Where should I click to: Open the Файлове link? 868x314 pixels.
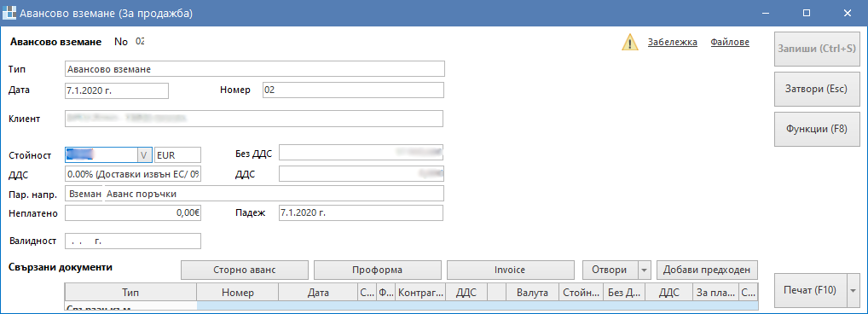(730, 42)
